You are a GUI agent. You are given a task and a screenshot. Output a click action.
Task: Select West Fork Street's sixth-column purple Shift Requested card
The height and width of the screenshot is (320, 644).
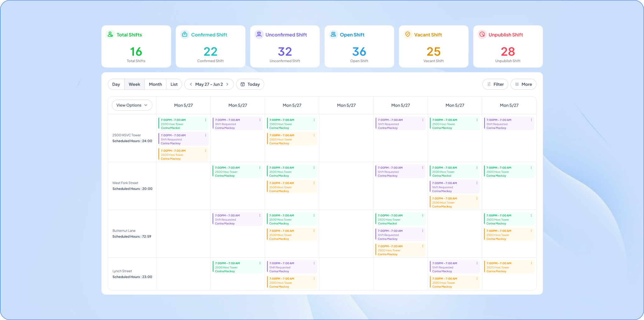pyautogui.click(x=455, y=187)
